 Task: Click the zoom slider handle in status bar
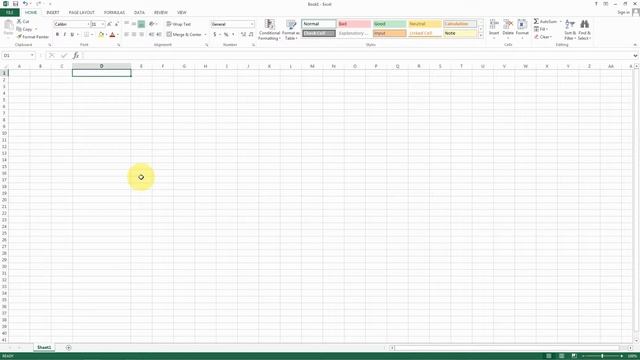point(602,356)
